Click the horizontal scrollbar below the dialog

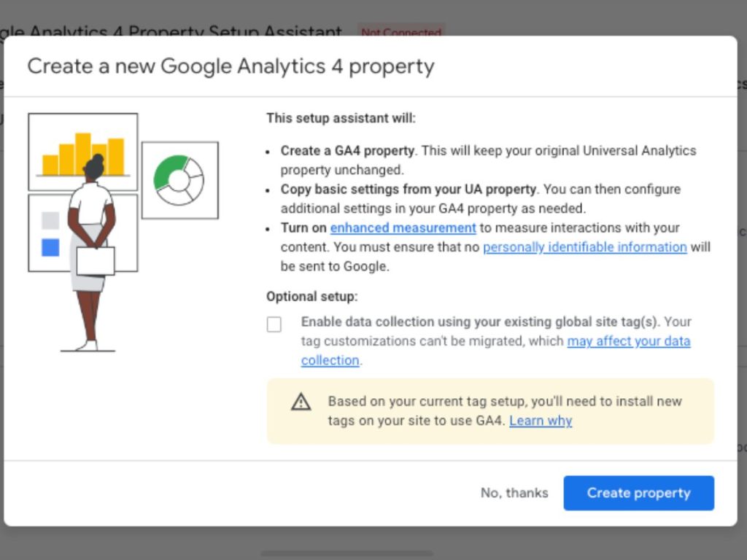tap(347, 554)
